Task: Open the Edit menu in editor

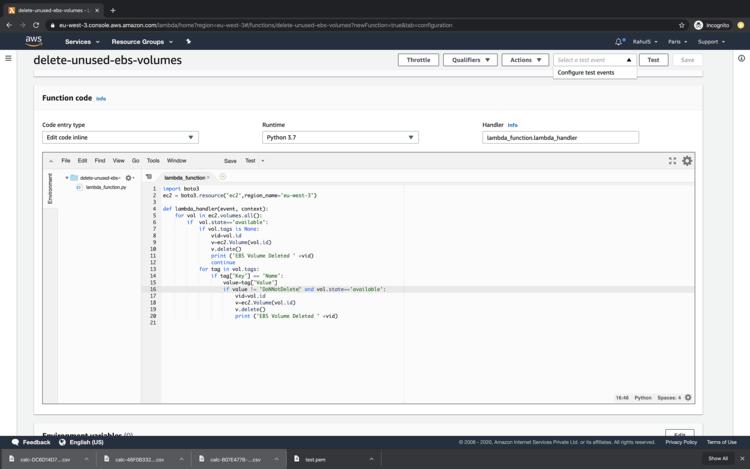Action: click(82, 160)
